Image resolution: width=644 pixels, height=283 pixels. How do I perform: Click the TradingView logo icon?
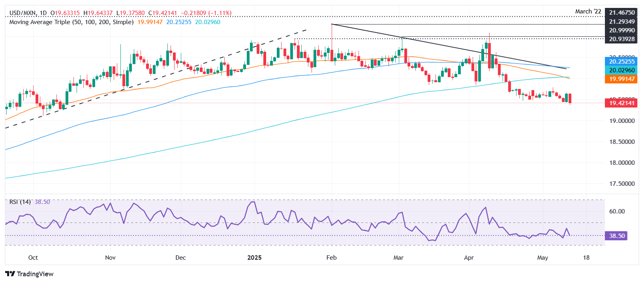click(10, 274)
